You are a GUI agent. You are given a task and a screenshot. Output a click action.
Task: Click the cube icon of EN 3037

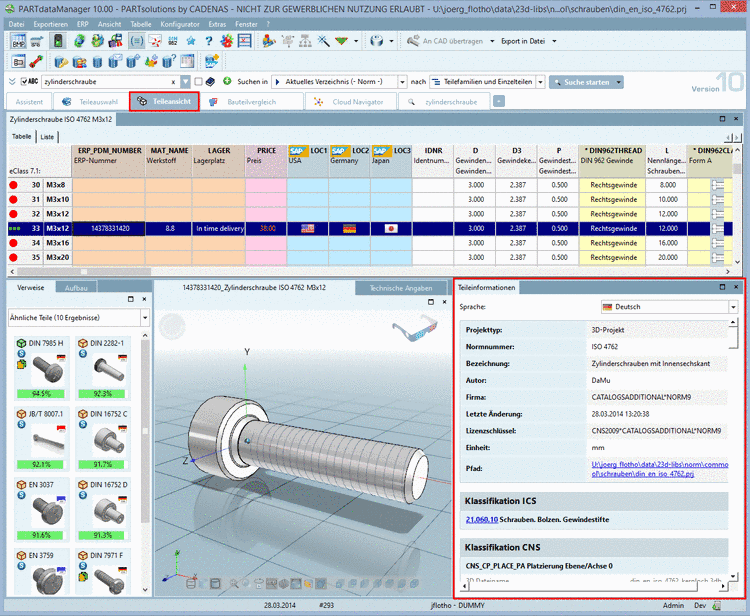21,485
